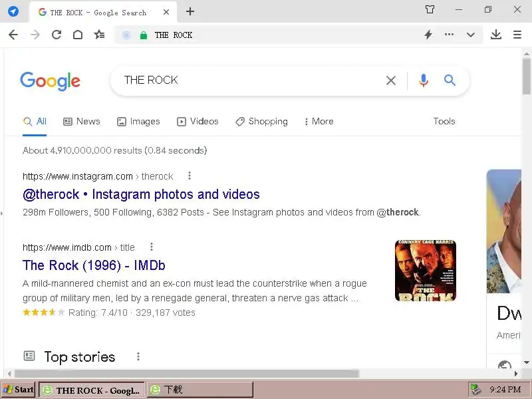
Task: Switch to the News tab
Action: point(82,122)
